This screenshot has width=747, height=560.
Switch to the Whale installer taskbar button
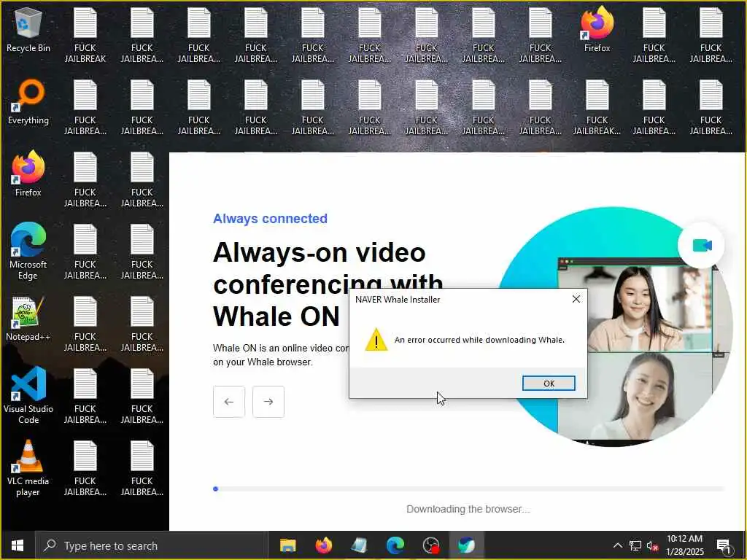coord(466,545)
